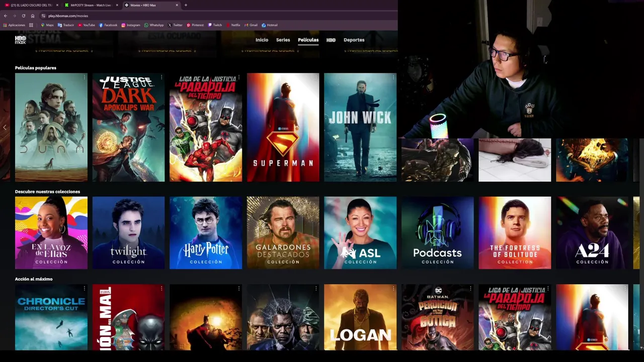The image size is (644, 362).
Task: Open options menu on Batman Perdición Gótica poster
Action: [x=470, y=289]
